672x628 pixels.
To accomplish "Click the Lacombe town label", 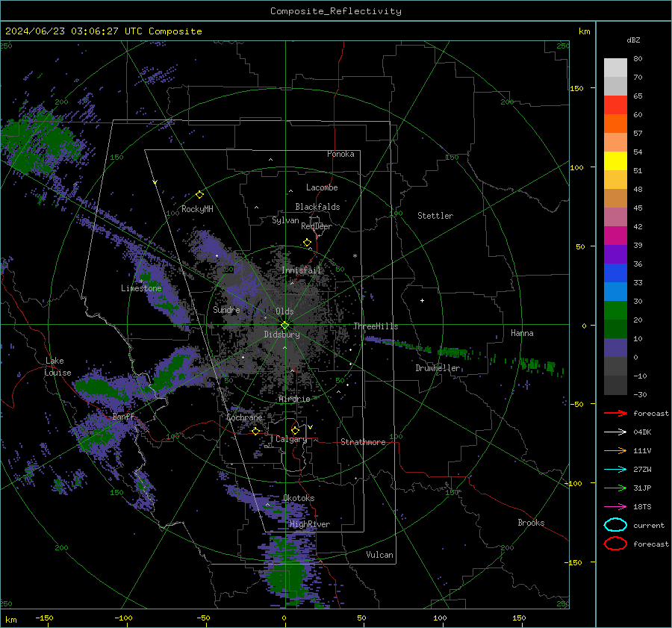I will [x=322, y=187].
